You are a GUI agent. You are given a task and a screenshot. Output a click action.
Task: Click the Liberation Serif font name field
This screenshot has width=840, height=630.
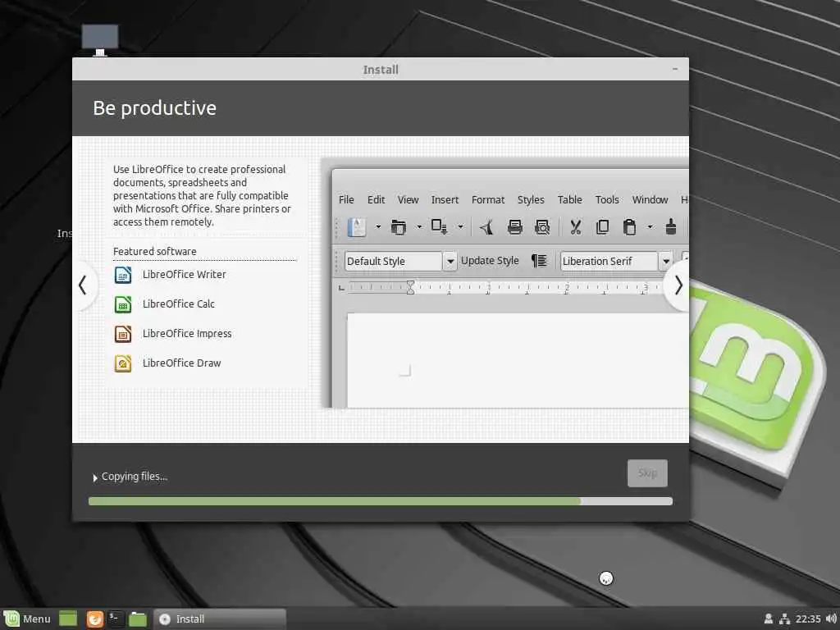click(609, 262)
